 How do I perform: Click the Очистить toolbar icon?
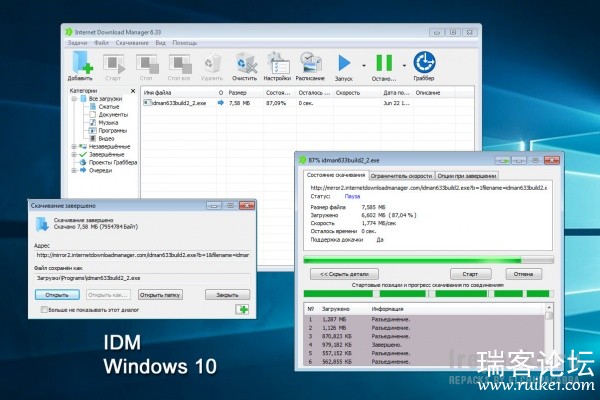click(245, 64)
